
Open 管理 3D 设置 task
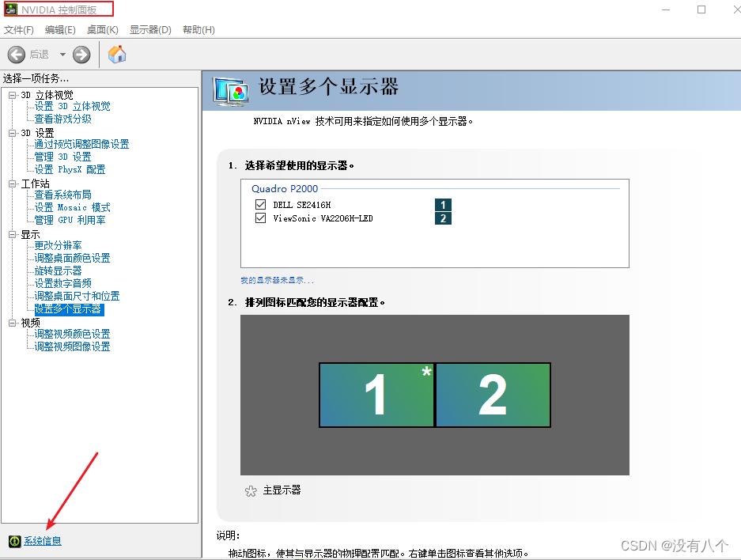coord(62,157)
